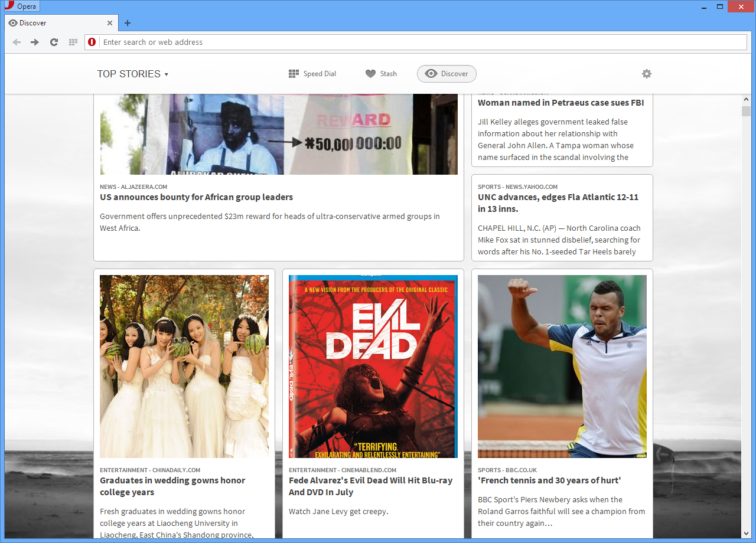756x543 pixels.
Task: Switch to Stash view
Action: 381,74
